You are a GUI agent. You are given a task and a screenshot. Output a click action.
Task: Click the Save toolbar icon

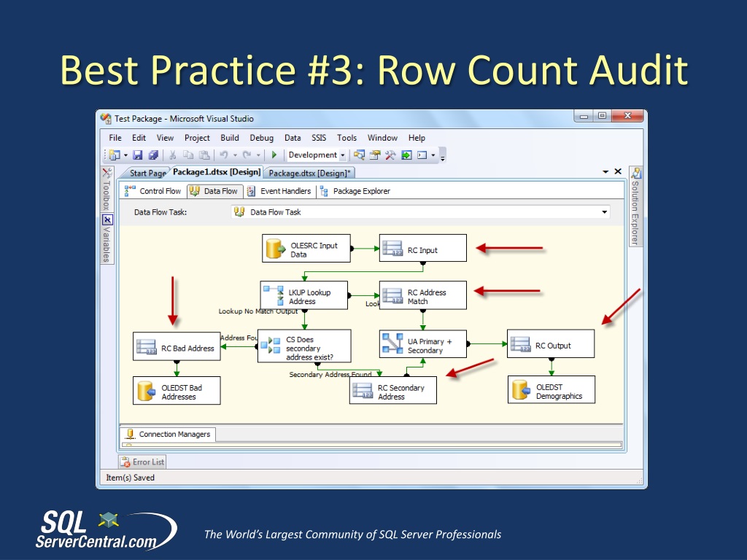138,155
